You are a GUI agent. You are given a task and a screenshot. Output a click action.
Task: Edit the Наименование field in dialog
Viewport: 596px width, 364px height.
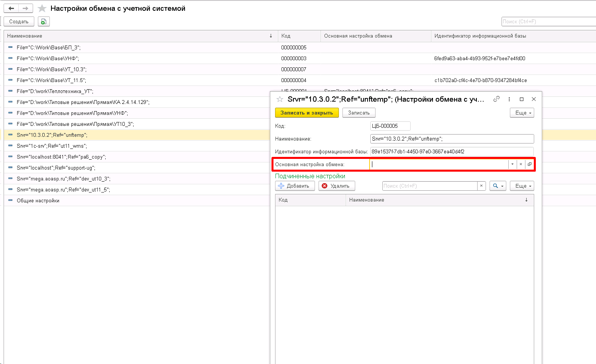[x=452, y=139]
